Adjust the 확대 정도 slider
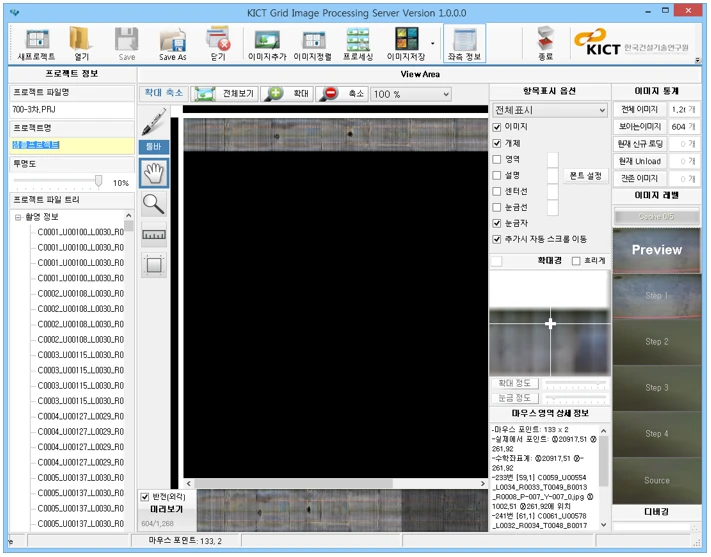The image size is (711, 557). (x=576, y=383)
